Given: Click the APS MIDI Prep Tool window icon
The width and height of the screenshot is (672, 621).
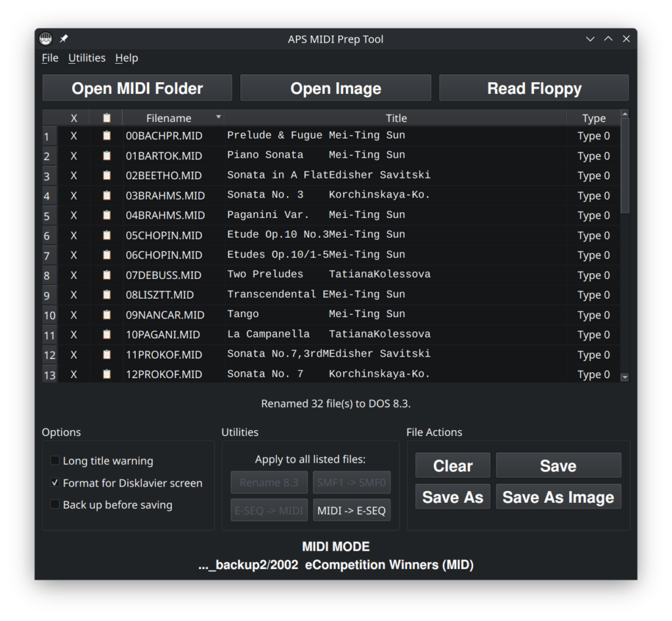Looking at the screenshot, I should 45,38.
